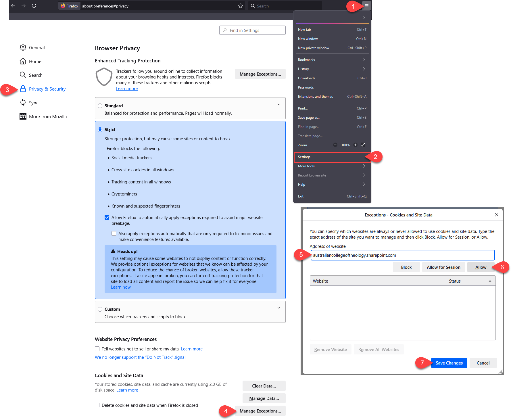The width and height of the screenshot is (511, 420).
Task: Expand the History submenu arrow
Action: point(364,69)
